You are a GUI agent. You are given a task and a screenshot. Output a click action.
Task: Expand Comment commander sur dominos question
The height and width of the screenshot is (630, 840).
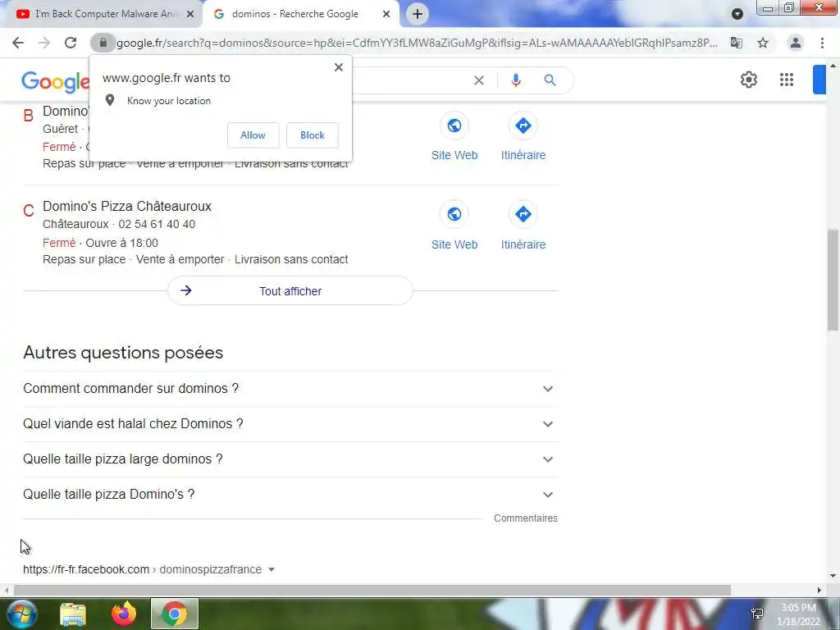pyautogui.click(x=290, y=388)
